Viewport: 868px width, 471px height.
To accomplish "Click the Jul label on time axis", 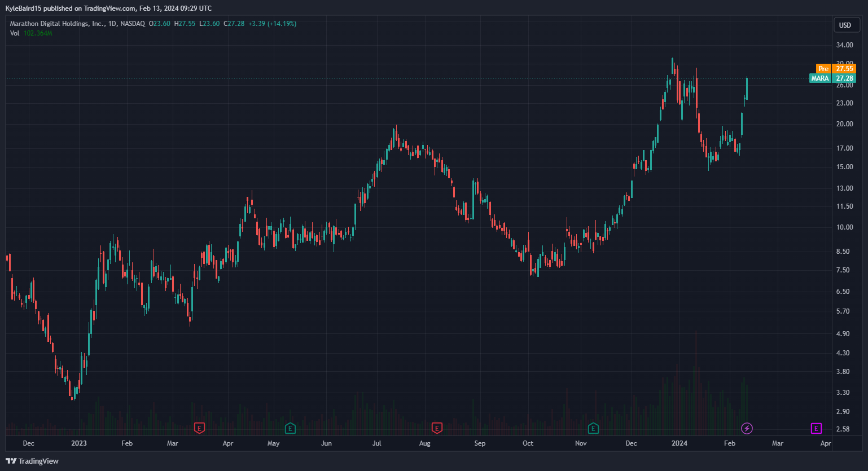I will (x=376, y=443).
